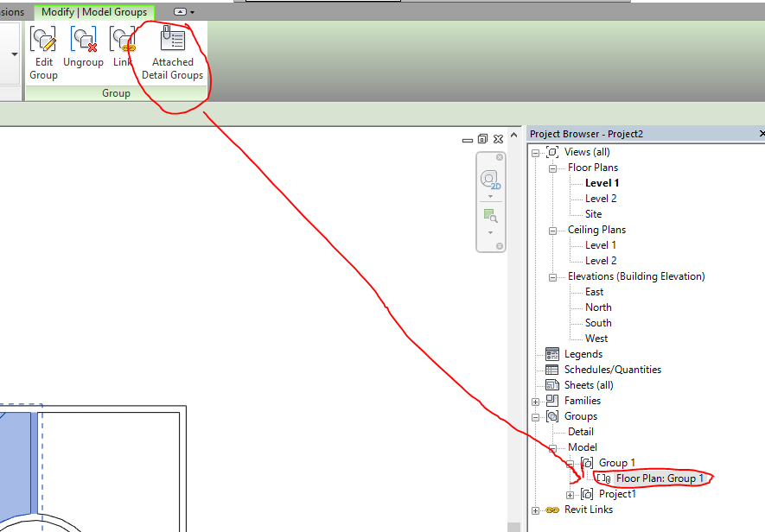This screenshot has width=765, height=532.
Task: Activate the 2D SteeringWheel on navigation bar
Action: pyautogui.click(x=490, y=180)
